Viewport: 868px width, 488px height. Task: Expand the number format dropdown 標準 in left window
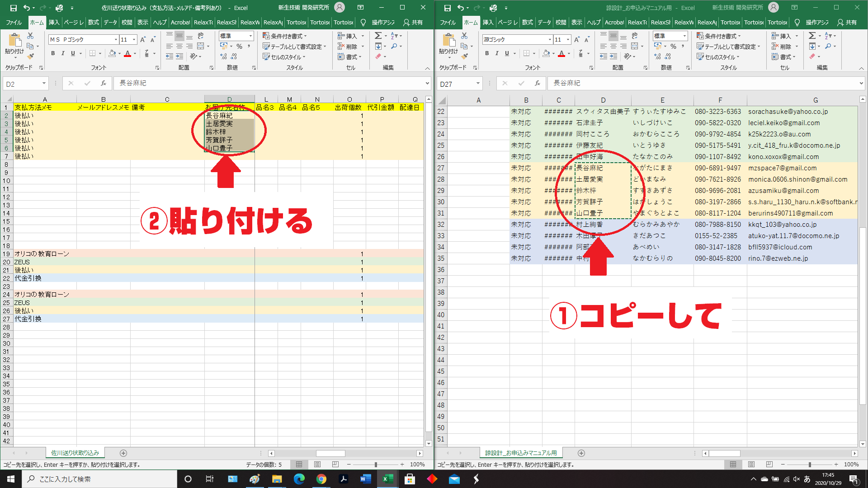(250, 36)
